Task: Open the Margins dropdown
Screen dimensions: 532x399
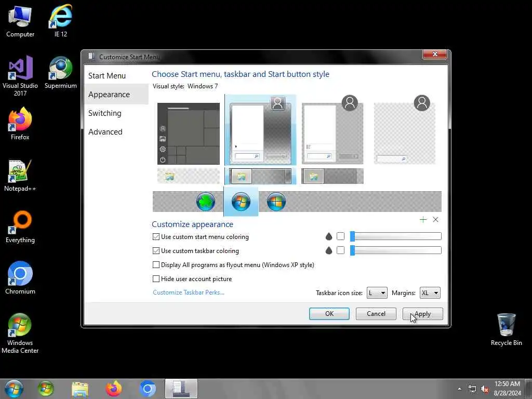Action: click(430, 293)
